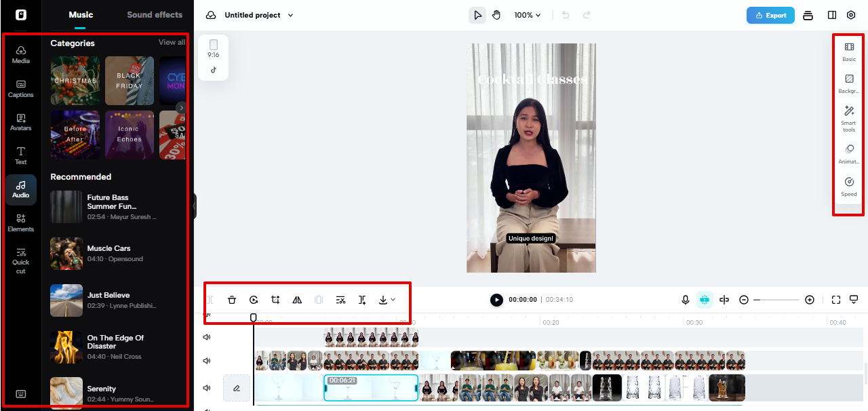Select the Crop tool in the timeline toolbar
Viewport: 868px width, 411px height.
pyautogui.click(x=275, y=299)
